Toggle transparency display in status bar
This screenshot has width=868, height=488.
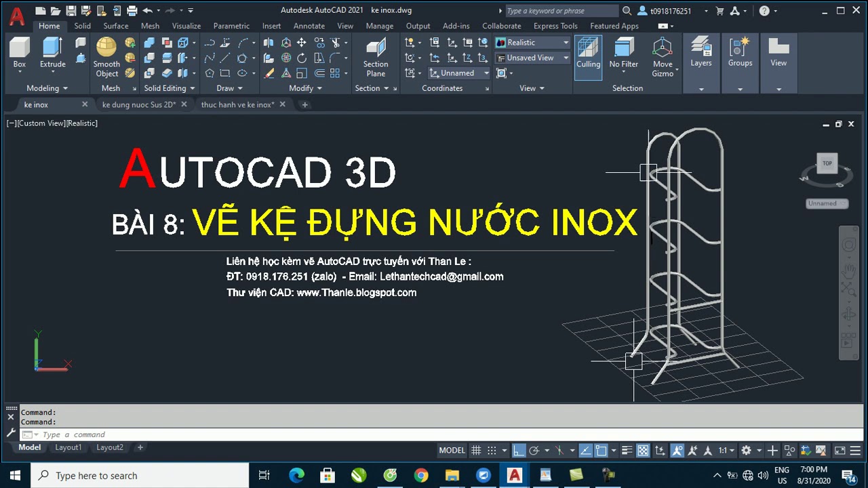tap(643, 451)
